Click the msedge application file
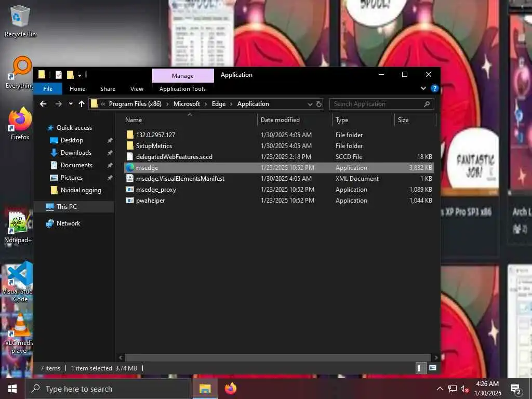 pyautogui.click(x=279, y=168)
